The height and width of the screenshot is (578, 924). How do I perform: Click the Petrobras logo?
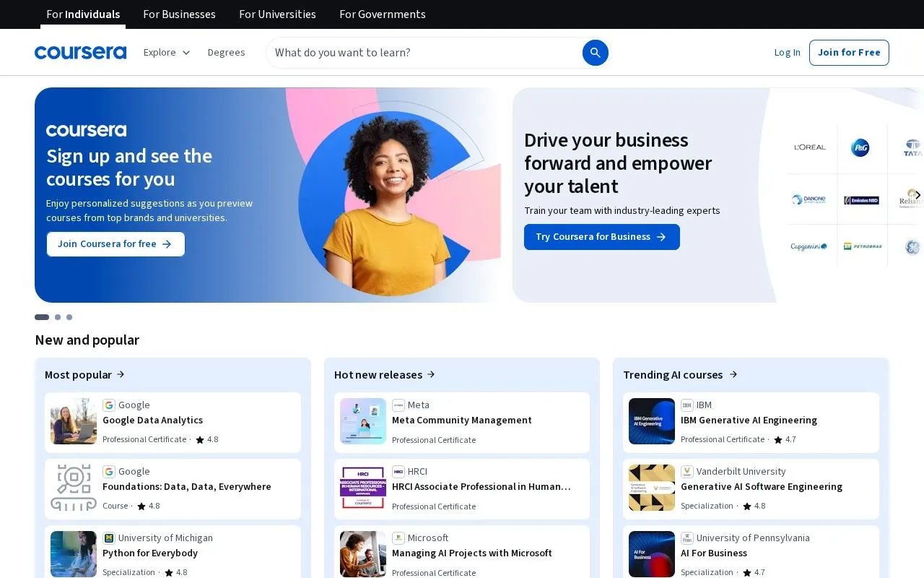click(x=863, y=246)
